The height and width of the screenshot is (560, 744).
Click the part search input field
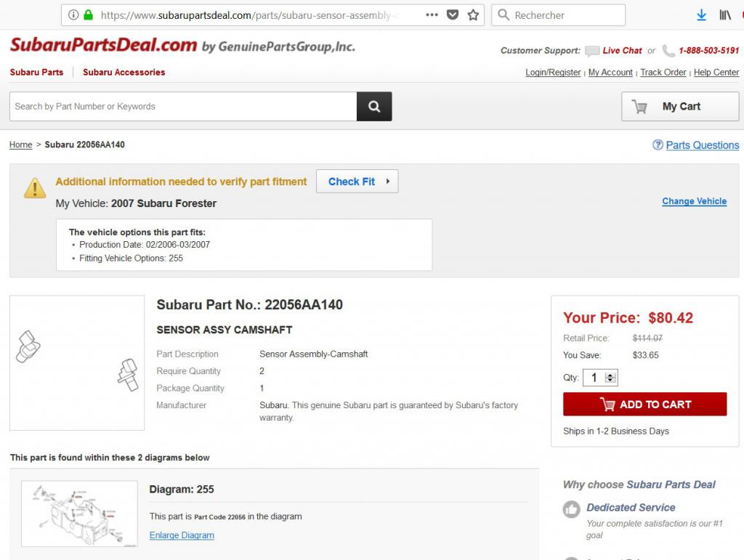tap(183, 106)
